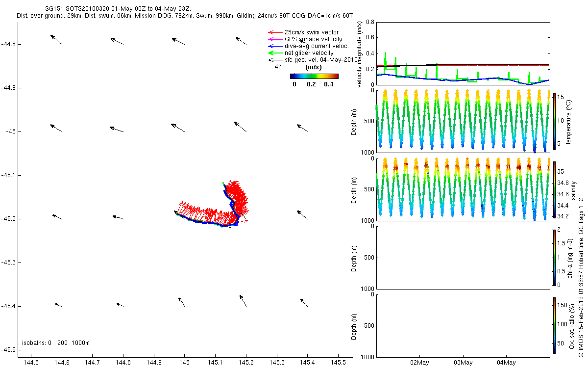Click the 'Dist. over ground: 29km' subtitle line
This screenshot has width=588, height=368.
[185, 16]
